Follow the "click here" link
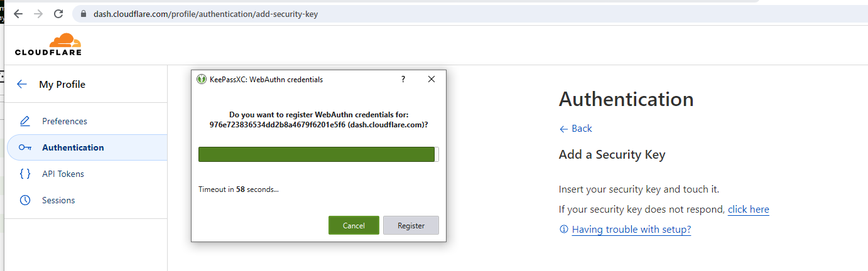Image resolution: width=868 pixels, height=271 pixels. click(748, 210)
